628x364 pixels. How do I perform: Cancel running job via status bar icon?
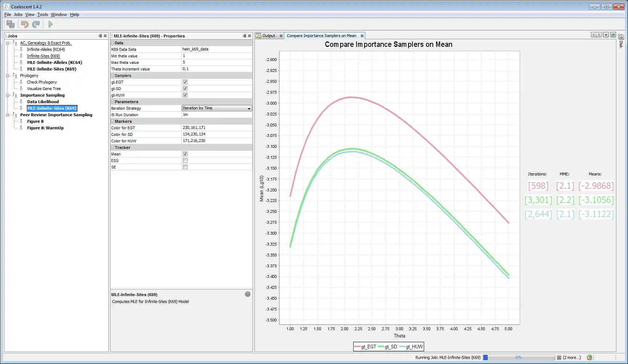coord(559,358)
